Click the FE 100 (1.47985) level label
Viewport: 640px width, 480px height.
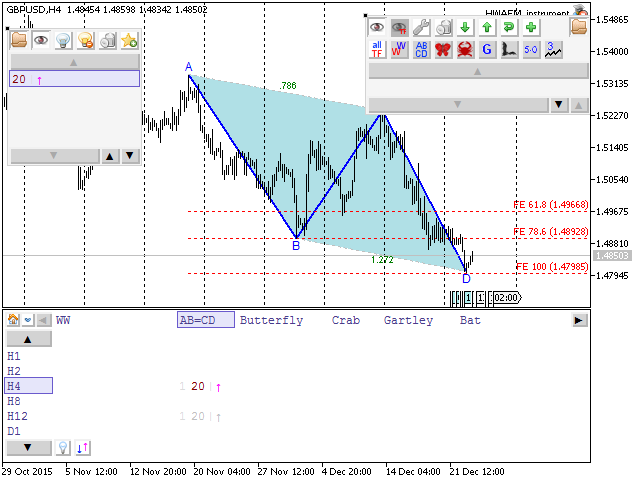click(x=552, y=267)
